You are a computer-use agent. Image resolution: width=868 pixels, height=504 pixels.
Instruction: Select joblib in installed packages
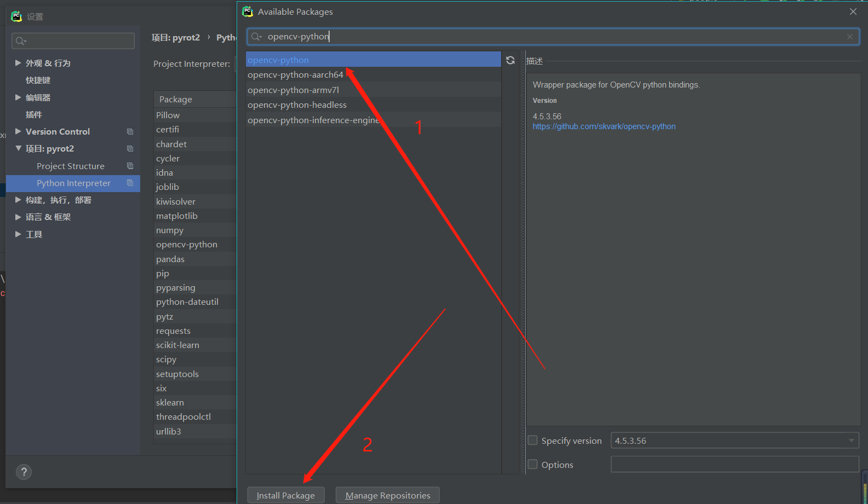point(195,187)
